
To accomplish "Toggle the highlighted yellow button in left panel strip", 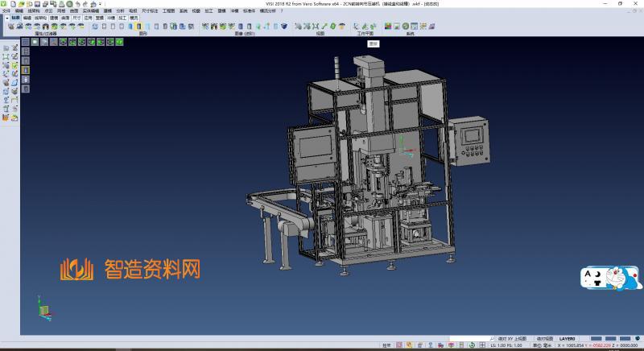I will 25,70.
